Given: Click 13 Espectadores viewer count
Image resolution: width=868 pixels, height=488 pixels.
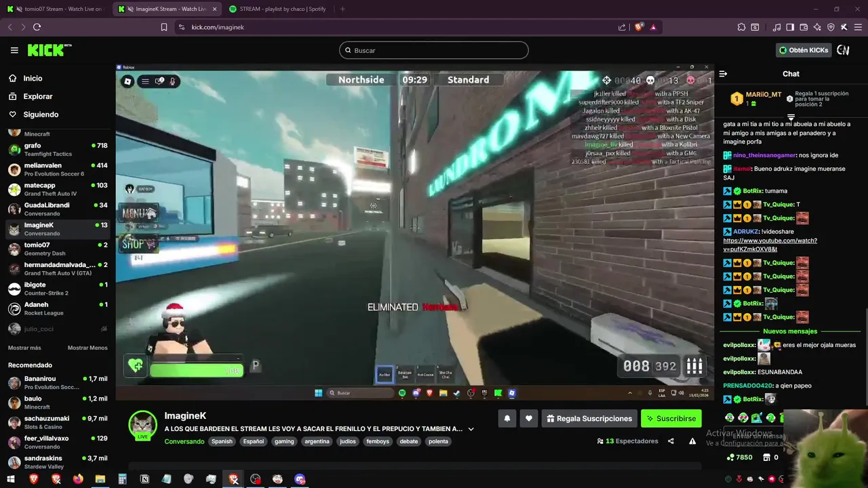Looking at the screenshot, I should (x=627, y=441).
